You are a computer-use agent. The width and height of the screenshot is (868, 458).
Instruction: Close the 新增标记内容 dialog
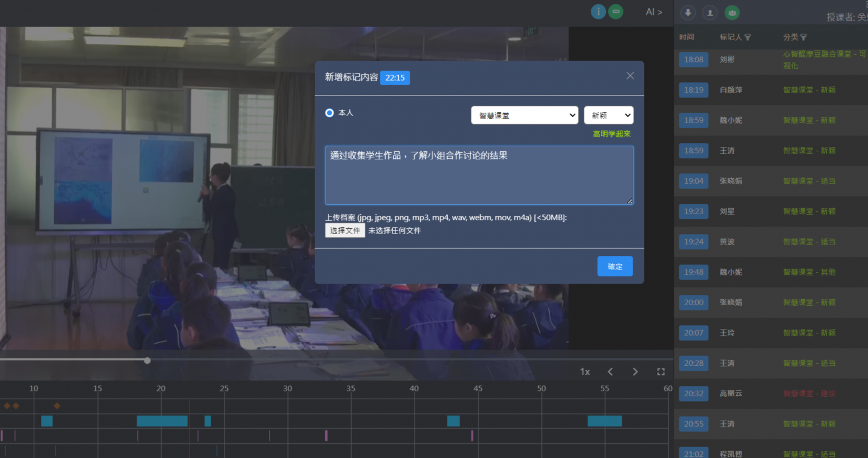pos(630,76)
